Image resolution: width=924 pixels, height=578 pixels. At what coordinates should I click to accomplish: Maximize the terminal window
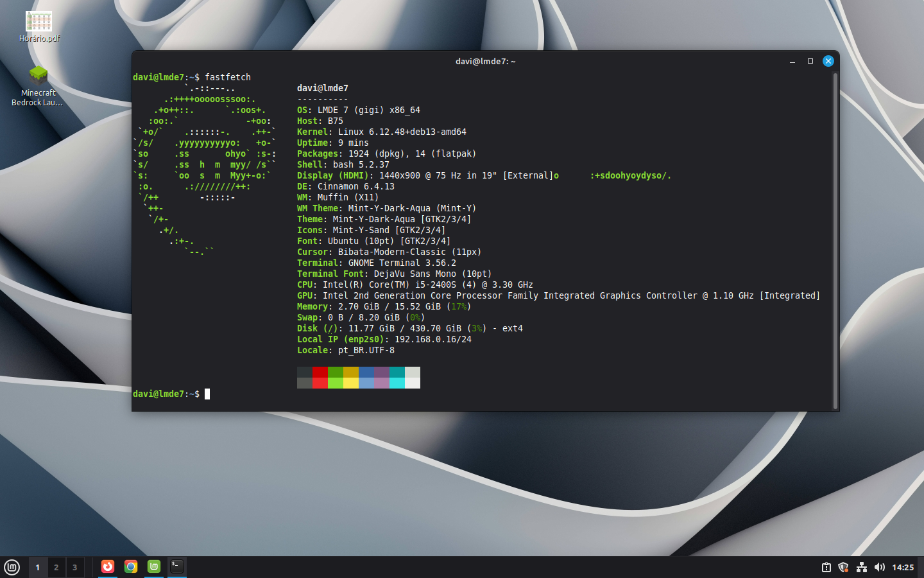click(x=810, y=61)
